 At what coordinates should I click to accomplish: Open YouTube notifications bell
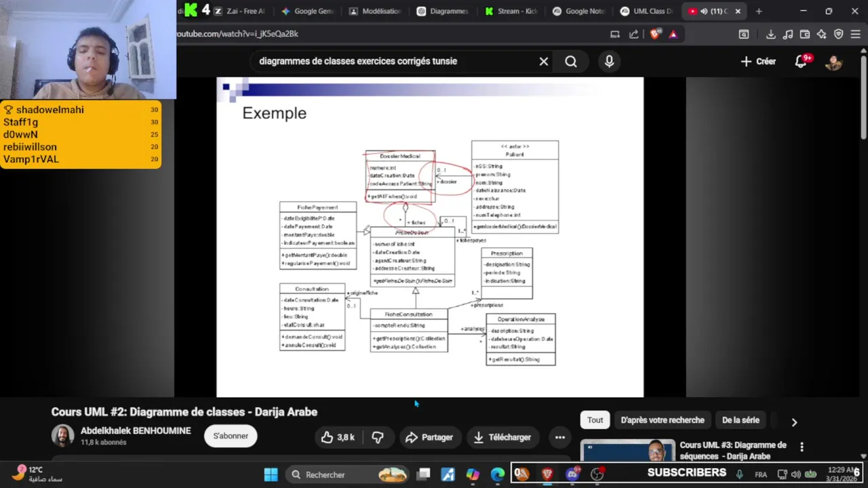tap(801, 62)
